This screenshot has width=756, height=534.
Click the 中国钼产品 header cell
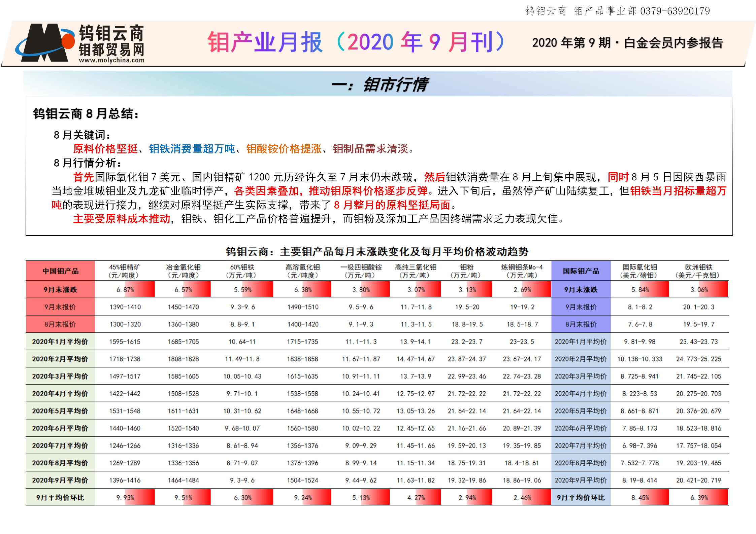click(60, 271)
